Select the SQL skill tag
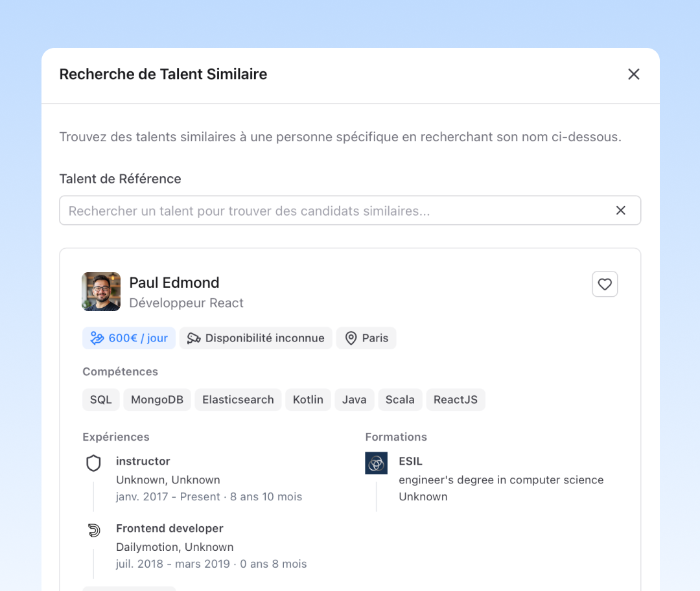Screen dimensions: 700x591 [100, 400]
